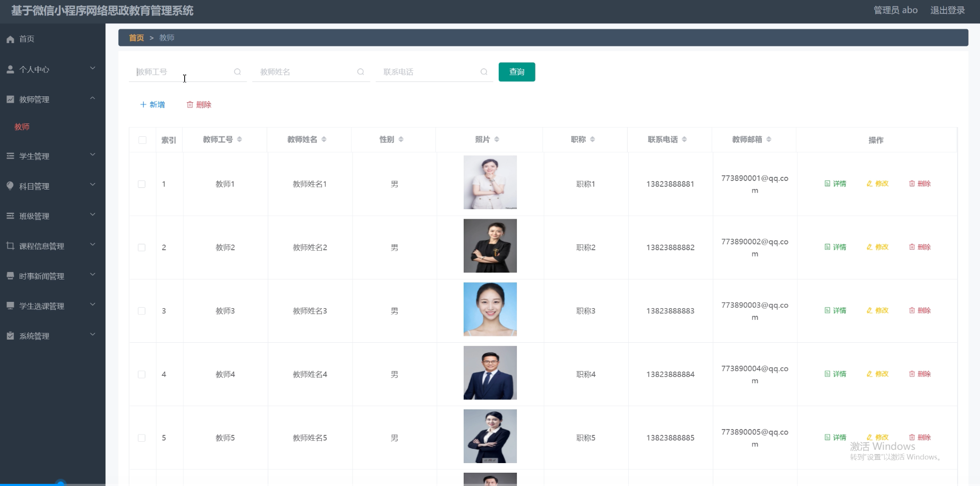
Task: Sort by 教师工号 column arrows
Action: click(240, 139)
